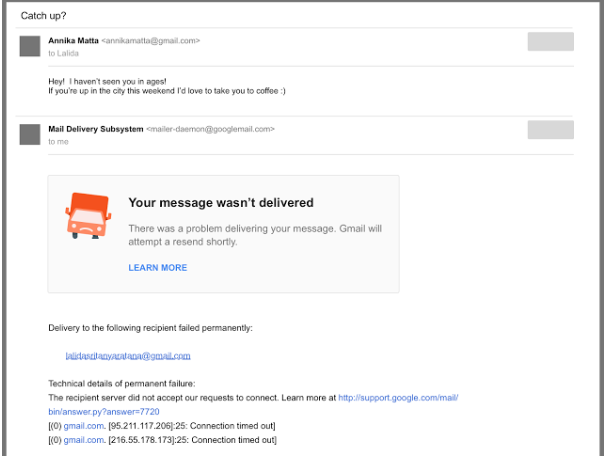The image size is (605, 460).
Task: Expand the "to Lalida" recipient details
Action: coord(62,54)
